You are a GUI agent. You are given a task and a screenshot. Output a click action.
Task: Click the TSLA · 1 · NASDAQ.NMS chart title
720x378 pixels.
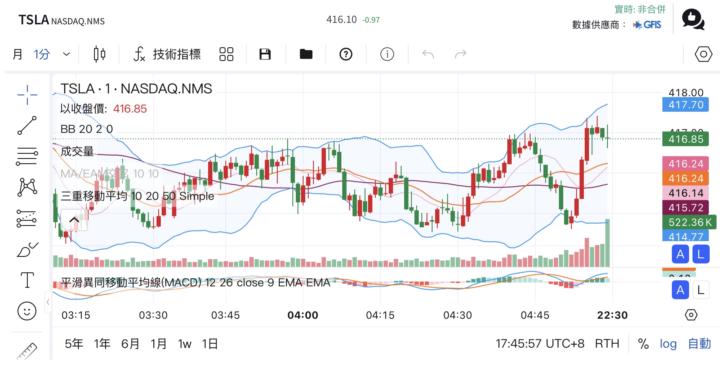coord(136,89)
